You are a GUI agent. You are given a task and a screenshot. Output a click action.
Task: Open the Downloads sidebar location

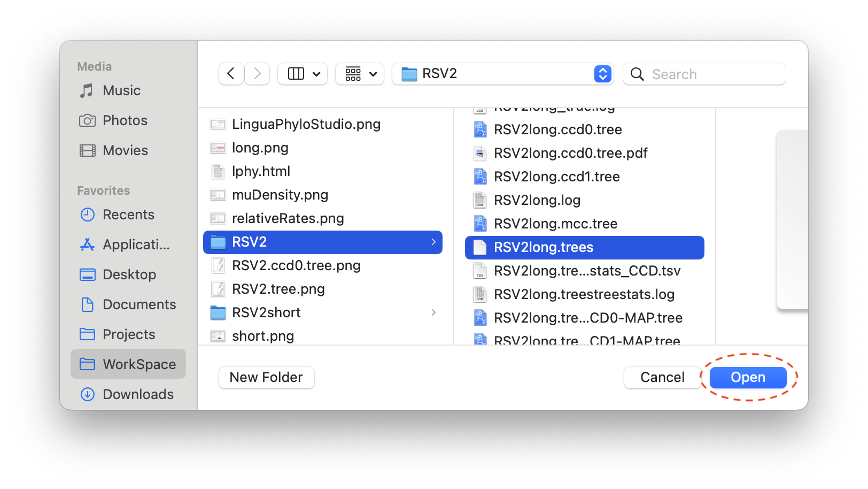[x=138, y=394]
